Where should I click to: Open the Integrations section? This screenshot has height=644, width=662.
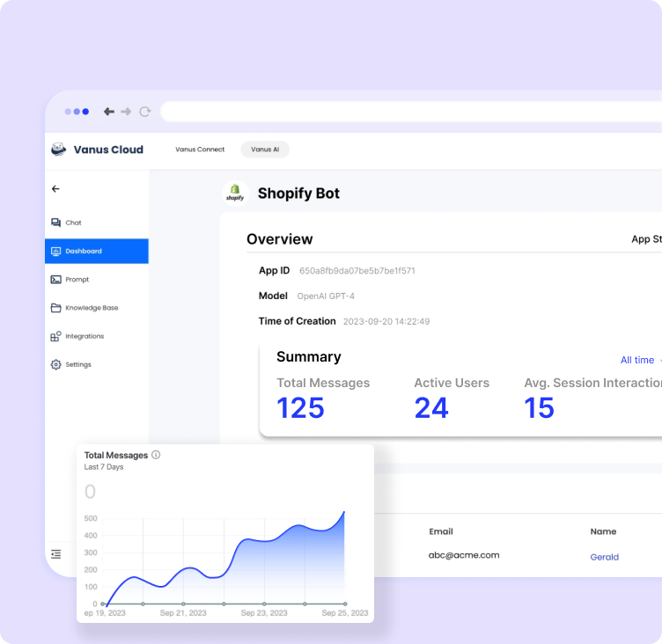point(96,336)
